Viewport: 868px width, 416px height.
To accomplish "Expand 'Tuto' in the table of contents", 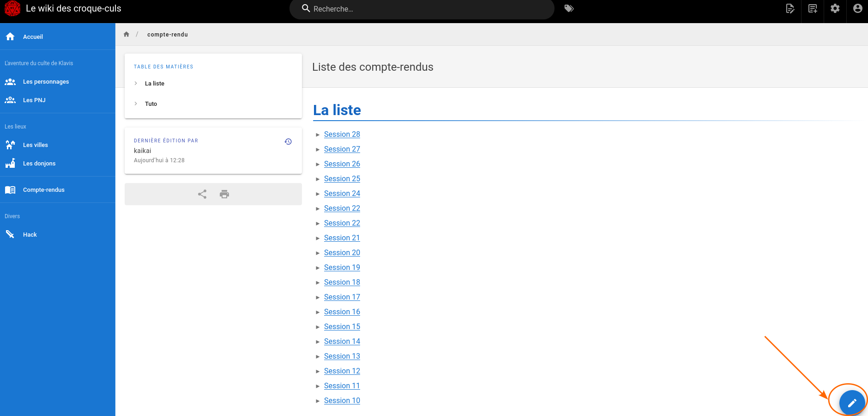I will [135, 104].
